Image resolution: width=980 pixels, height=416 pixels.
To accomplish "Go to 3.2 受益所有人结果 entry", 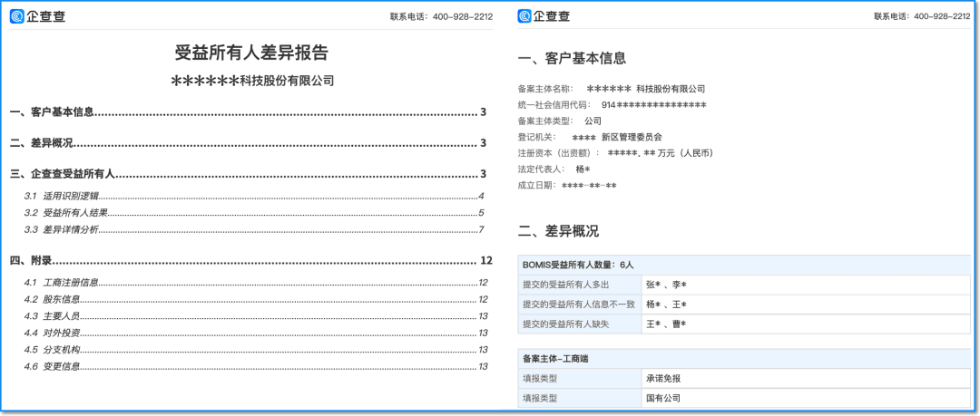I will (254, 213).
